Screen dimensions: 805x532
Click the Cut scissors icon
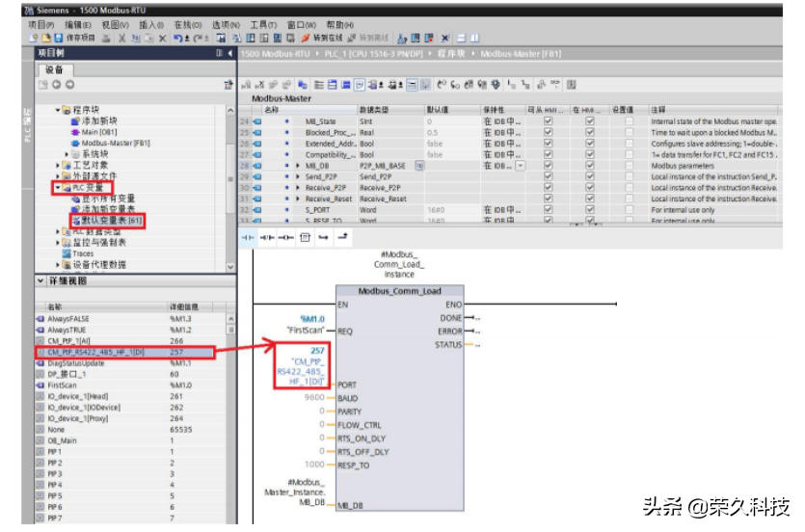point(121,38)
